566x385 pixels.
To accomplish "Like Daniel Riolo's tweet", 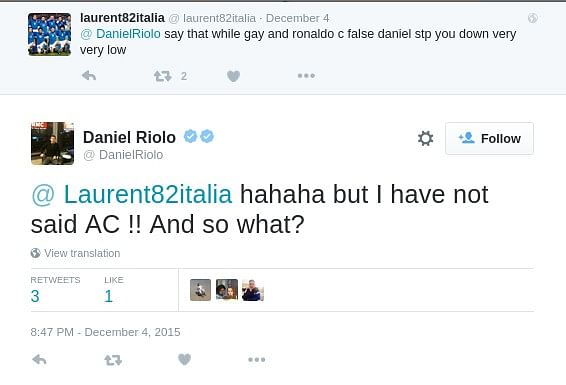I will [184, 359].
